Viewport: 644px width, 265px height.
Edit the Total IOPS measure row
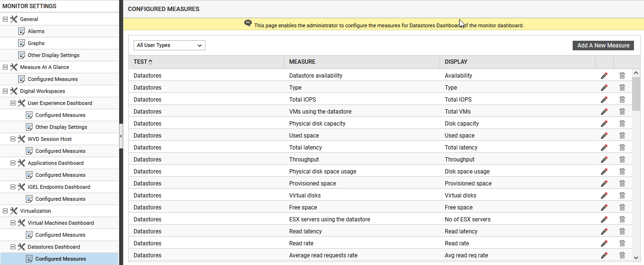point(604,100)
